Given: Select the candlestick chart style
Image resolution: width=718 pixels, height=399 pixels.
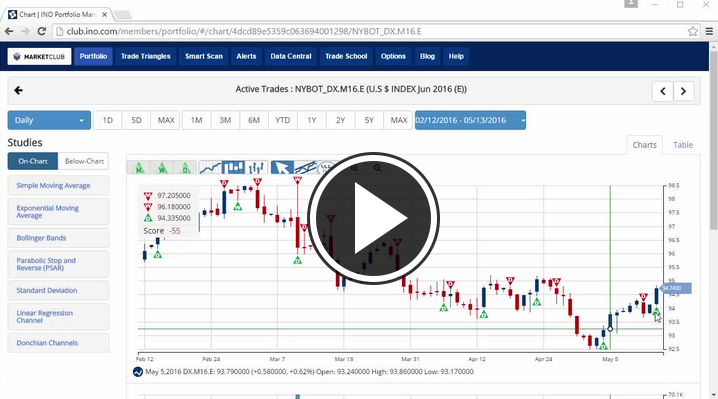Looking at the screenshot, I should 233,168.
